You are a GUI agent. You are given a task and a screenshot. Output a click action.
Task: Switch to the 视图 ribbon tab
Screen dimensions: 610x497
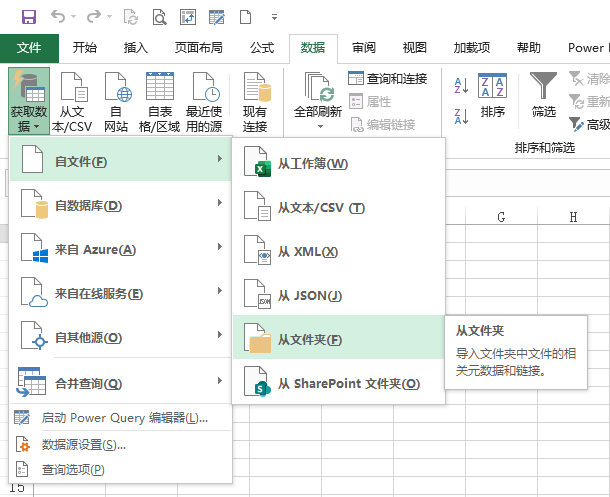coord(414,48)
